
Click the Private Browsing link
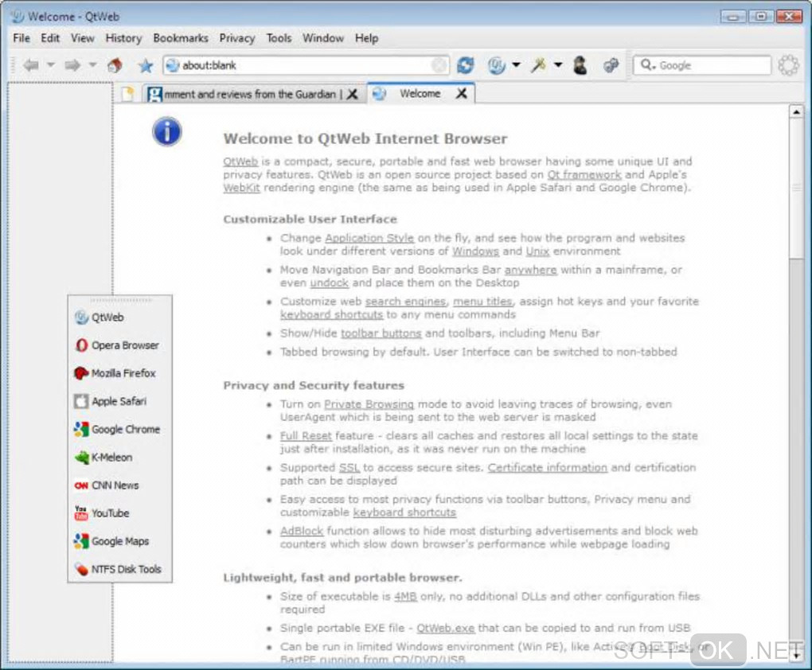(369, 404)
